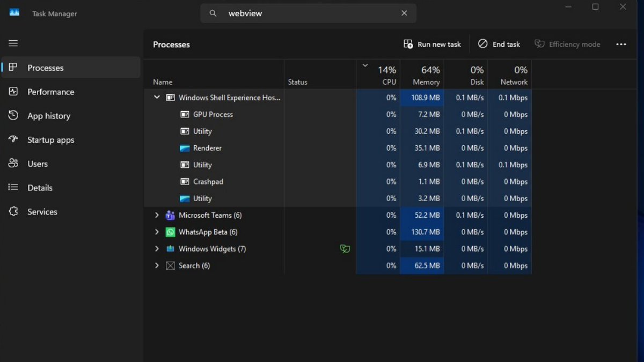
Task: Select the Users panel icon
Action: 13,164
